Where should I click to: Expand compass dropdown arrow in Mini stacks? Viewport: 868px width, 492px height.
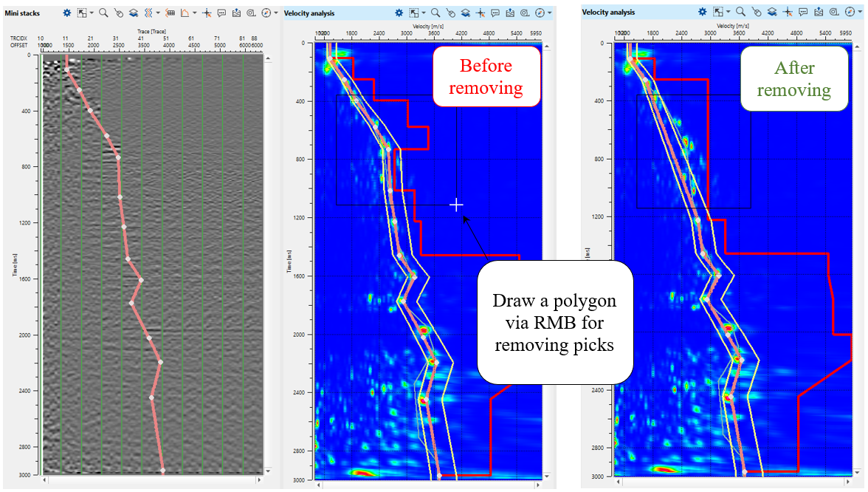pos(276,13)
